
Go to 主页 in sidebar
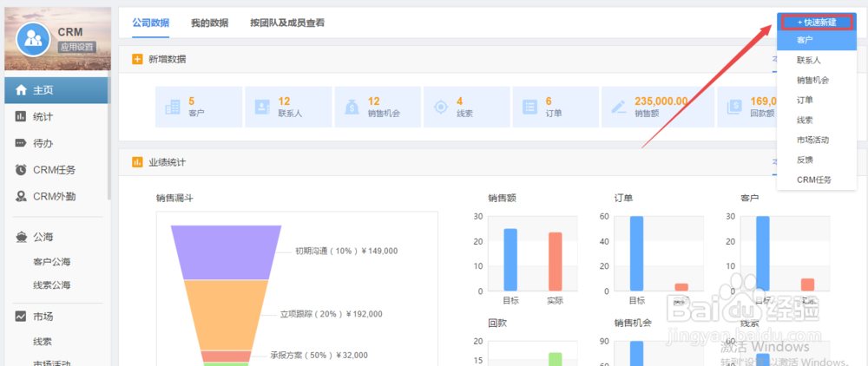(x=57, y=90)
